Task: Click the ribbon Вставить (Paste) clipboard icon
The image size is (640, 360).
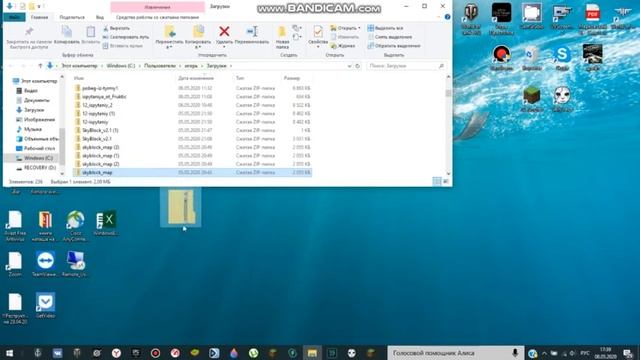Action: coord(91,32)
